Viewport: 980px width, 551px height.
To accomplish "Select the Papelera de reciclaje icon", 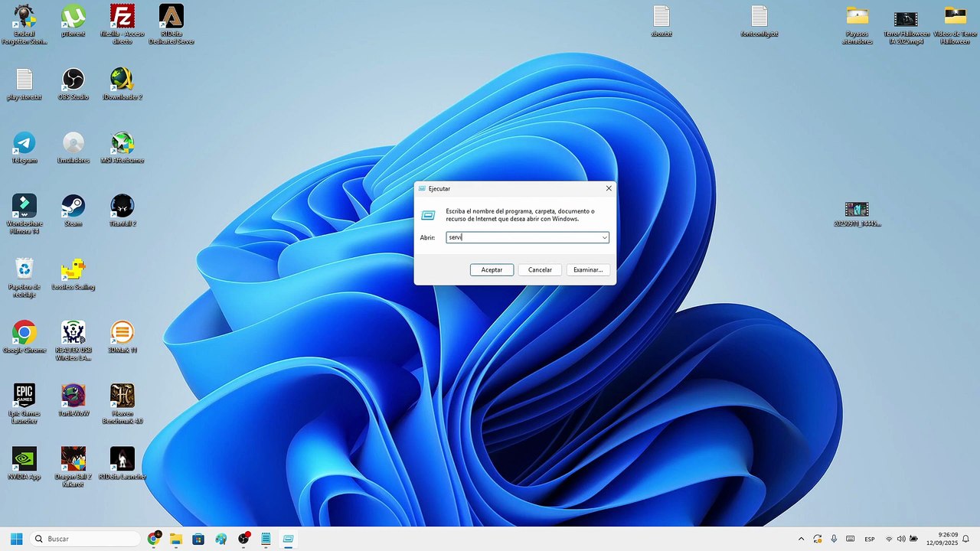I will pos(24,277).
